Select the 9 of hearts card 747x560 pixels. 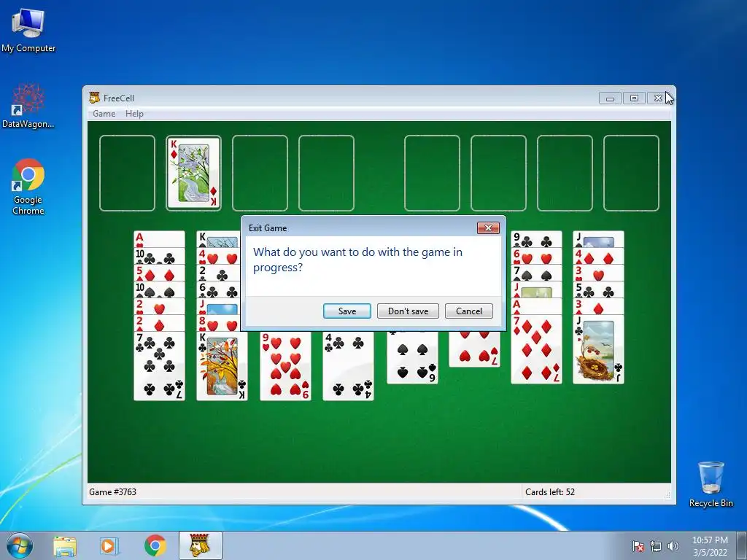click(x=285, y=366)
